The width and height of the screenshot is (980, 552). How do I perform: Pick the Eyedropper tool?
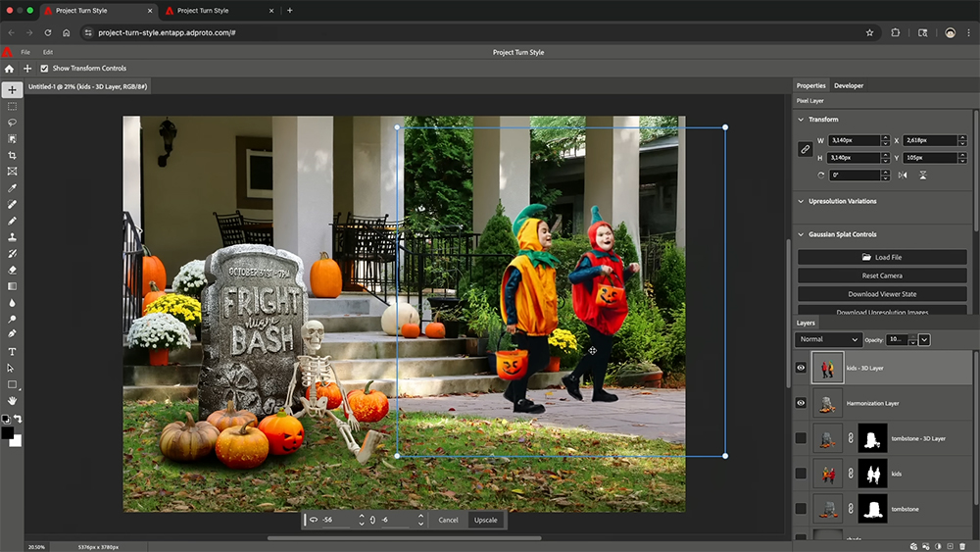12,188
